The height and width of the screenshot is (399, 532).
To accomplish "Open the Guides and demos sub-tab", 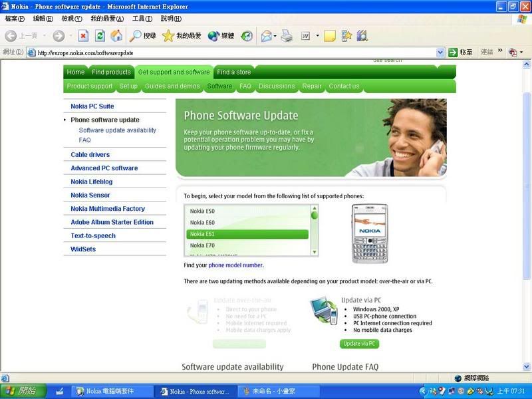I will 172,86.
